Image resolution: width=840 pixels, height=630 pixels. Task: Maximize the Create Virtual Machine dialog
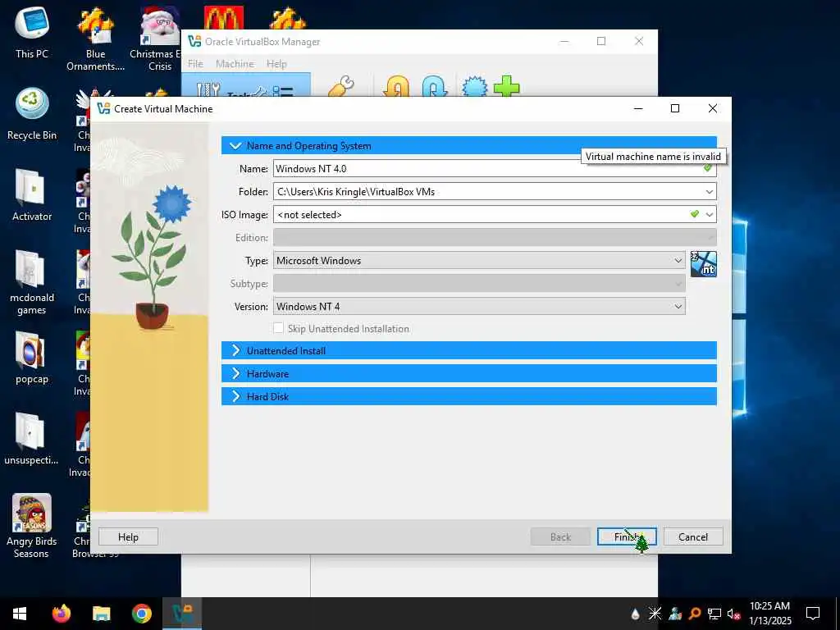pyautogui.click(x=675, y=109)
